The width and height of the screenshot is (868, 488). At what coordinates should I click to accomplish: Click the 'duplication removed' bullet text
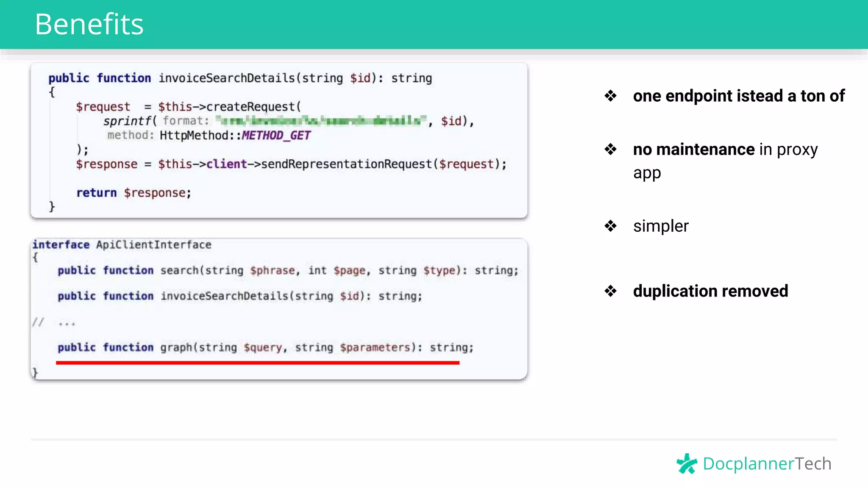click(710, 291)
